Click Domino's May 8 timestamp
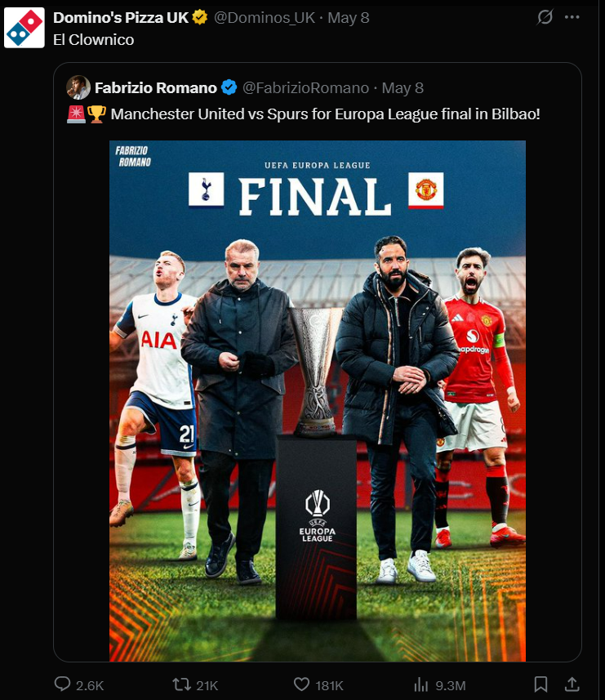This screenshot has width=605, height=700. pos(348,17)
